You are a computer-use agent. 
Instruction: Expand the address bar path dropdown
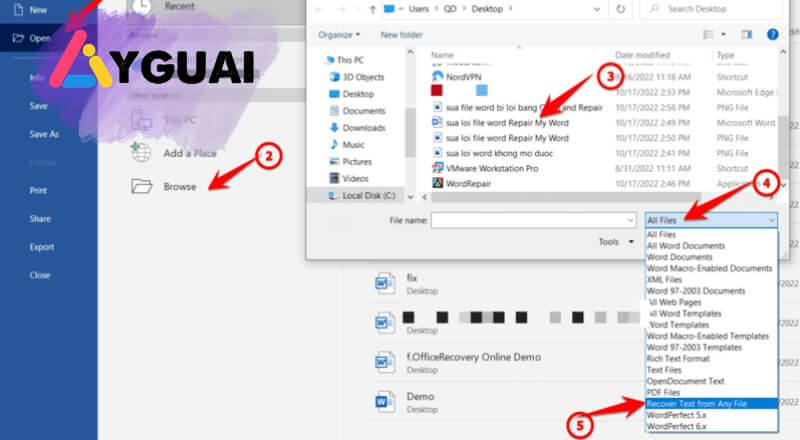pyautogui.click(x=596, y=9)
